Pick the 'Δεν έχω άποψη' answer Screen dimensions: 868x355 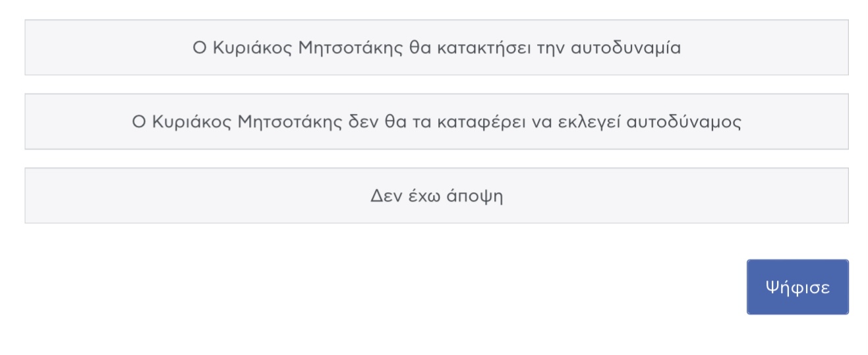[436, 196]
